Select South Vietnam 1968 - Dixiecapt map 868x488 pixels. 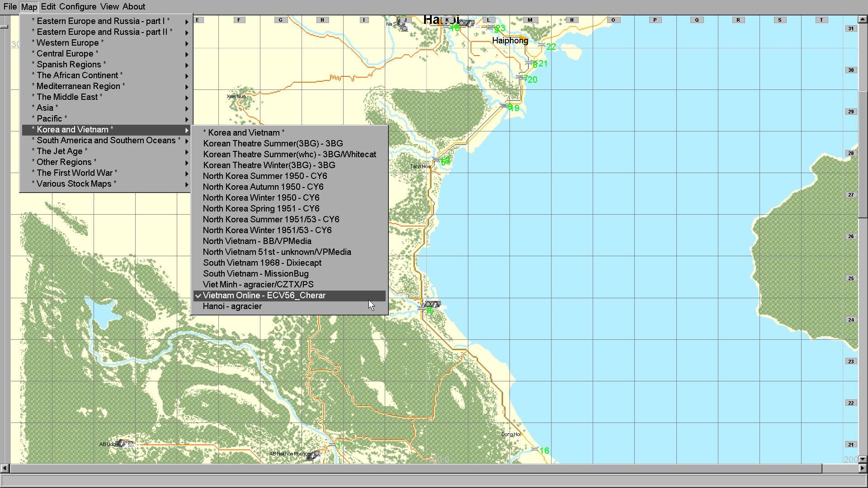tap(262, 263)
